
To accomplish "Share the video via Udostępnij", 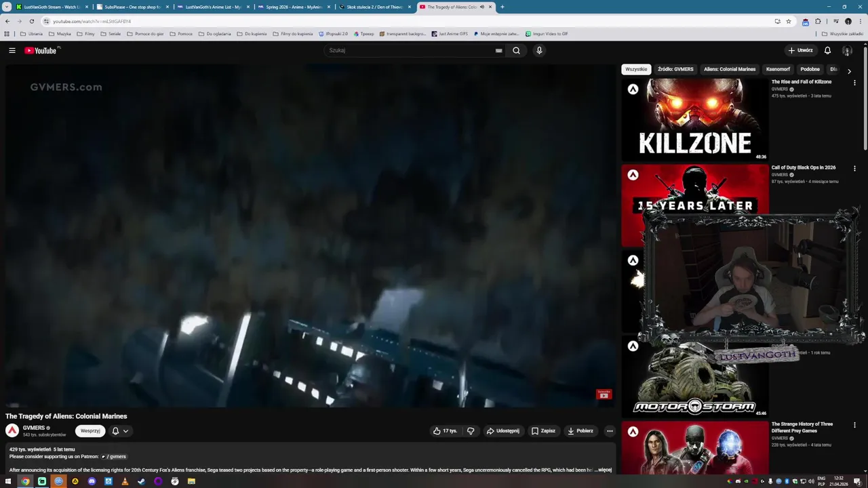I will [x=502, y=430].
